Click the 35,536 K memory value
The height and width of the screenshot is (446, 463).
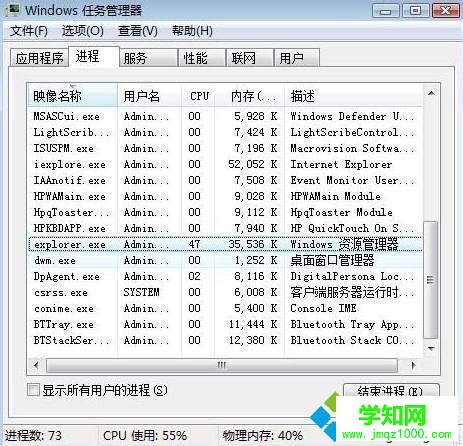pos(253,244)
